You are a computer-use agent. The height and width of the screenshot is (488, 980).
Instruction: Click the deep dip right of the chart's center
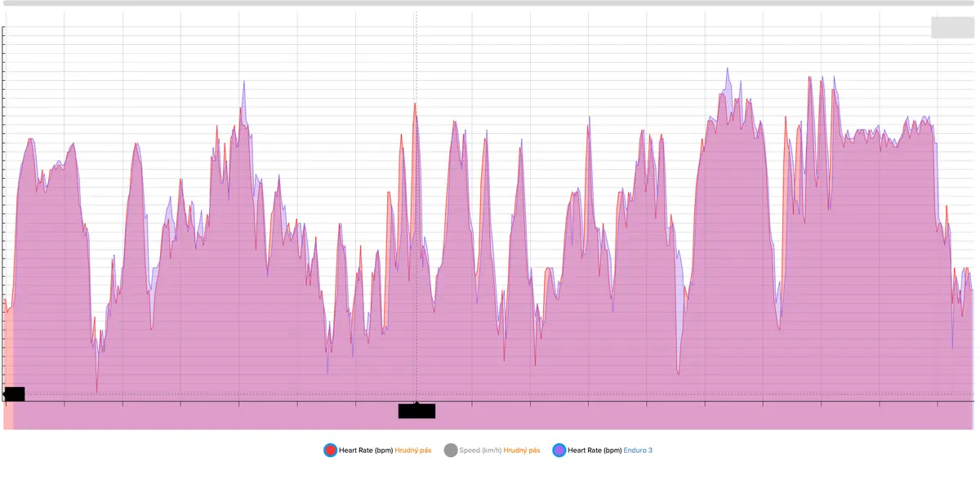pyautogui.click(x=679, y=374)
